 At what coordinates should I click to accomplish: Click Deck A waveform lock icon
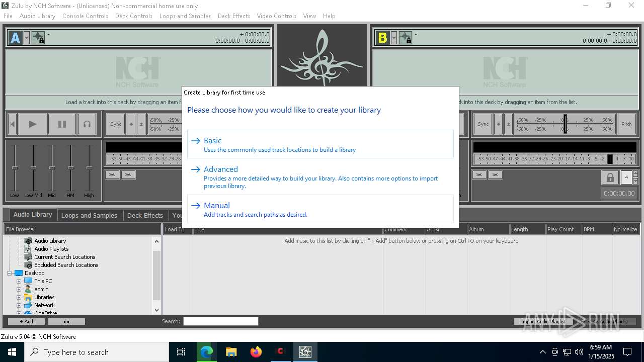pyautogui.click(x=38, y=38)
